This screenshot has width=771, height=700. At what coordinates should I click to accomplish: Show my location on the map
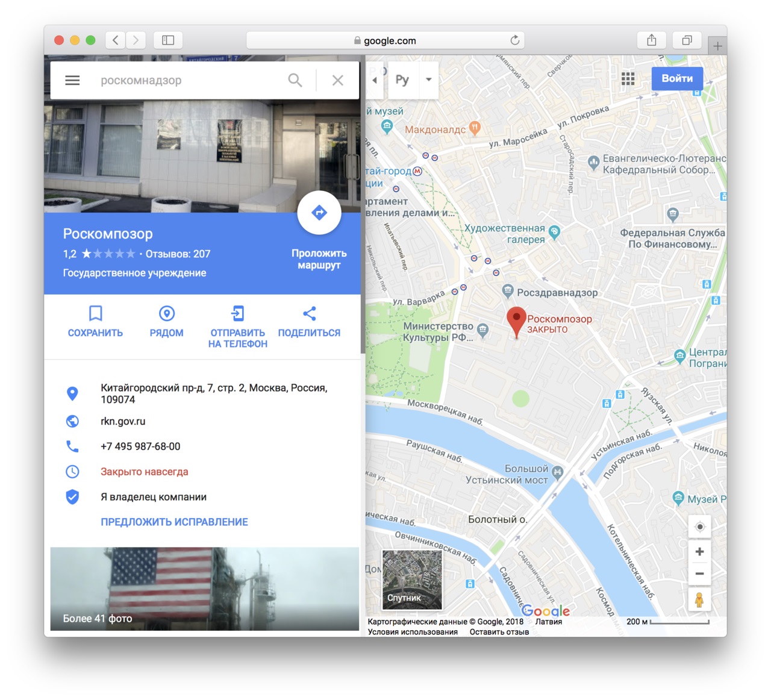tap(699, 527)
